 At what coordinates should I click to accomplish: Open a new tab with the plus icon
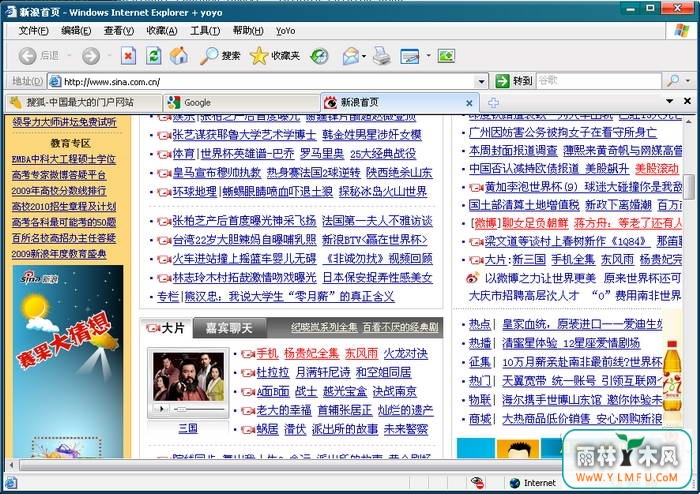coord(493,103)
